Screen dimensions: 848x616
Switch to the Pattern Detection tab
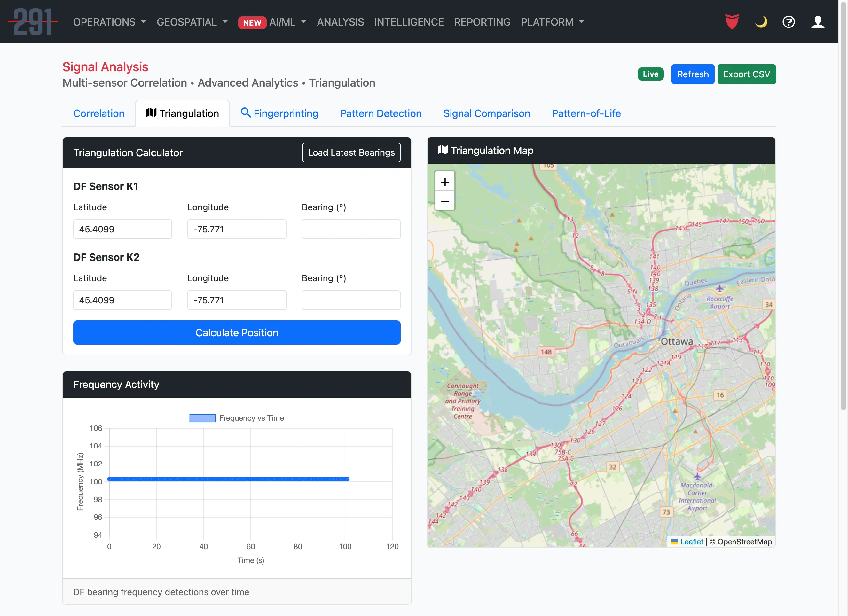click(381, 113)
